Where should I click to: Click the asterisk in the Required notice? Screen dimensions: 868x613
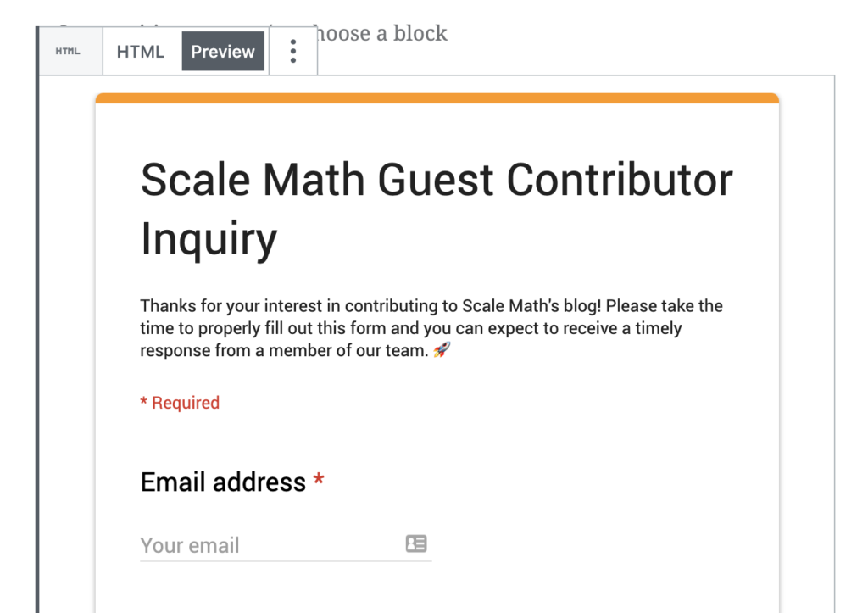[x=143, y=402]
